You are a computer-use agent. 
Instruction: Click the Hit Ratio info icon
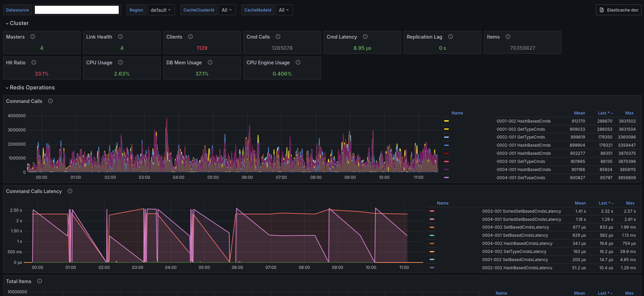point(34,62)
